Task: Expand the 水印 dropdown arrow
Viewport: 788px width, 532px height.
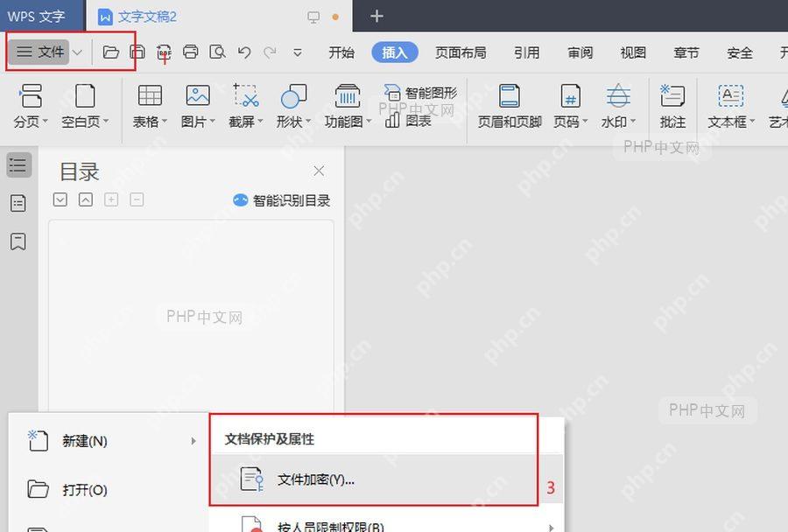Action: click(633, 121)
